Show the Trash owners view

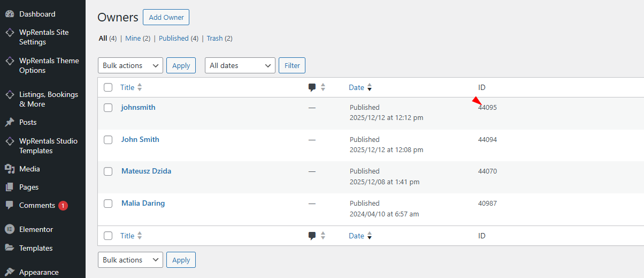[214, 39]
